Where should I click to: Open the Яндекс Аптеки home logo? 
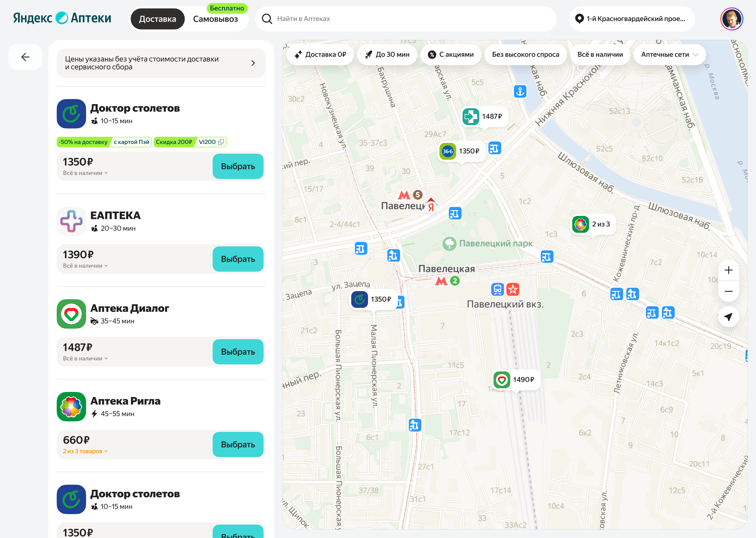[62, 18]
